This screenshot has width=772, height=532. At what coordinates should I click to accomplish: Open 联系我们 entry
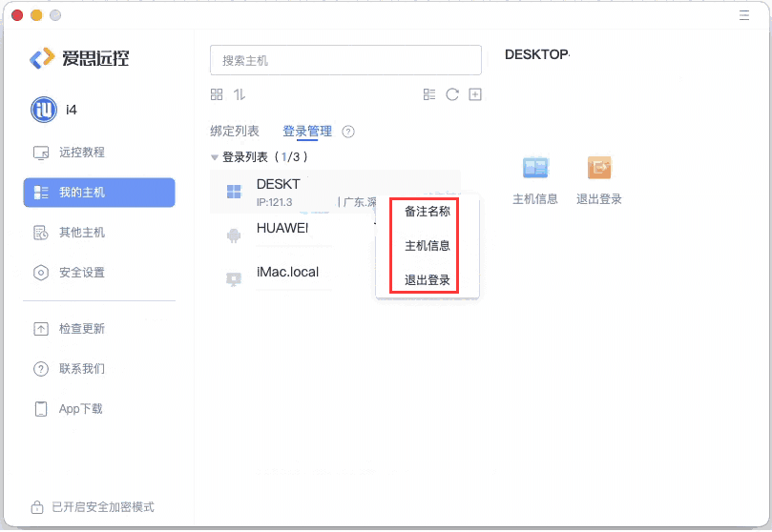82,369
